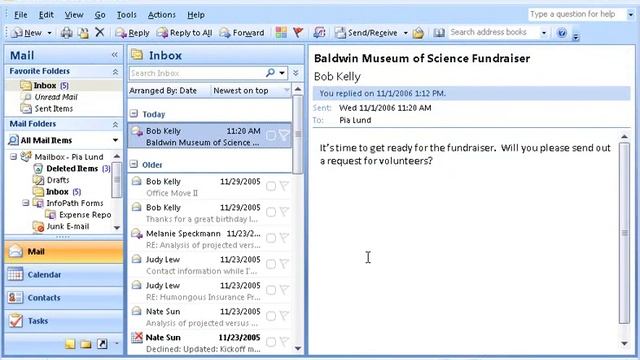Forward the selected message
This screenshot has height=360, width=640.
242,33
